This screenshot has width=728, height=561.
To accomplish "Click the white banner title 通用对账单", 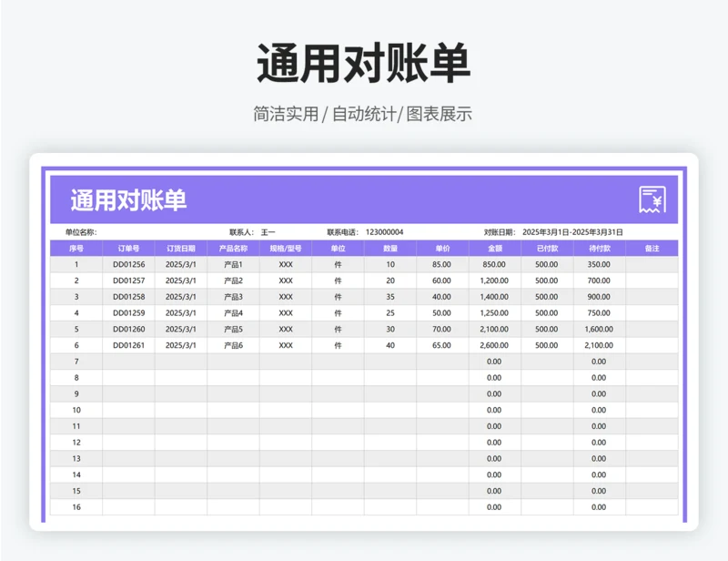I will tap(128, 200).
